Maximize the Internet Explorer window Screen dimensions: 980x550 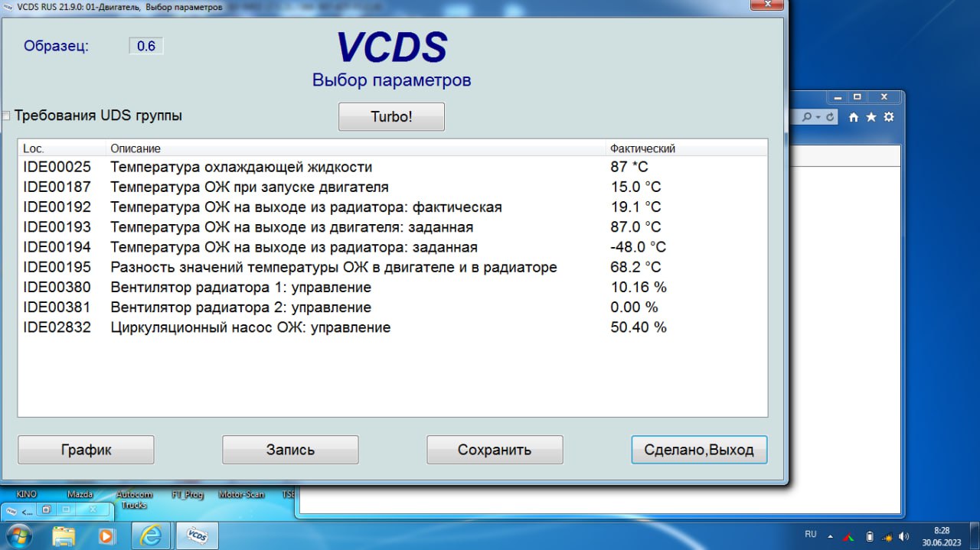(x=857, y=97)
